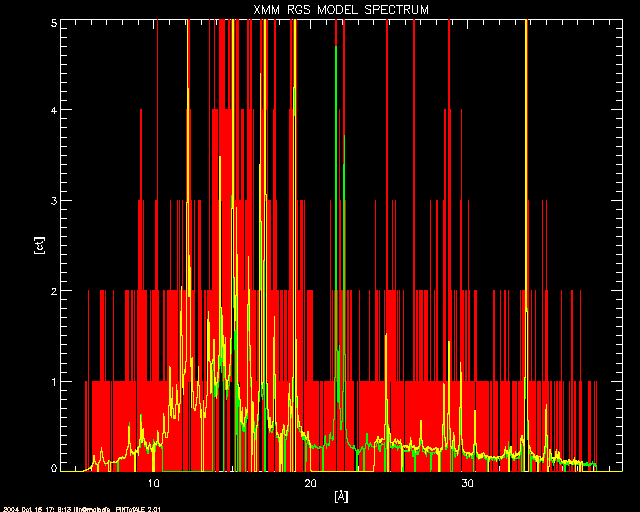This screenshot has height=512, width=640.
Task: Click the timestamp text at bottom left
Action: coord(70,507)
